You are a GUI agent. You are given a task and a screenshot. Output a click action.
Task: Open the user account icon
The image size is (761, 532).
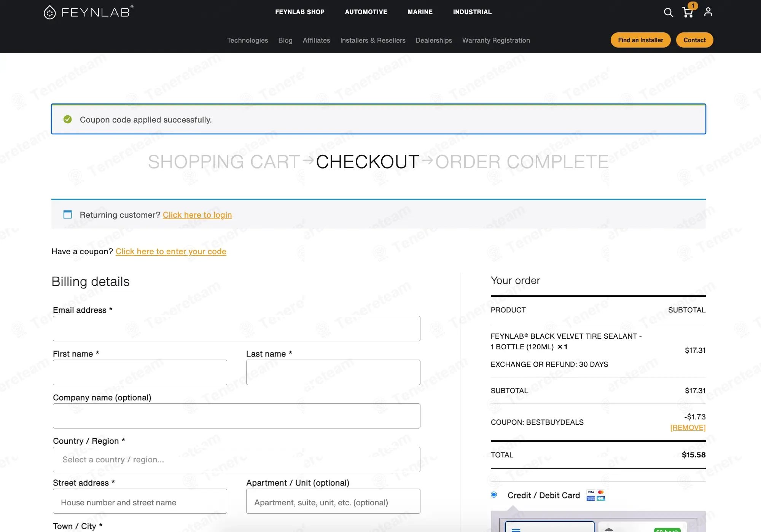click(708, 12)
